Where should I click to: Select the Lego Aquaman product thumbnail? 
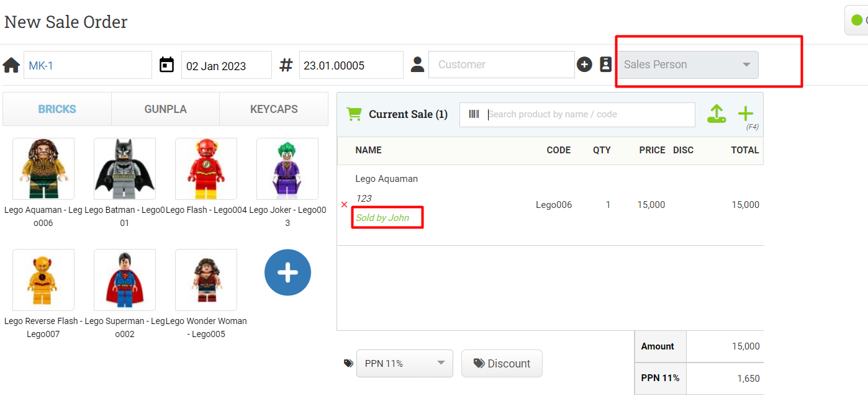coord(43,169)
